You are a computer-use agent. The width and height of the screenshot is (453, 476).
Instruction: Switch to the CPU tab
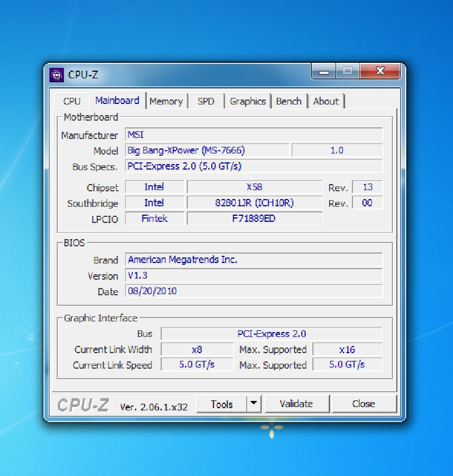(72, 101)
